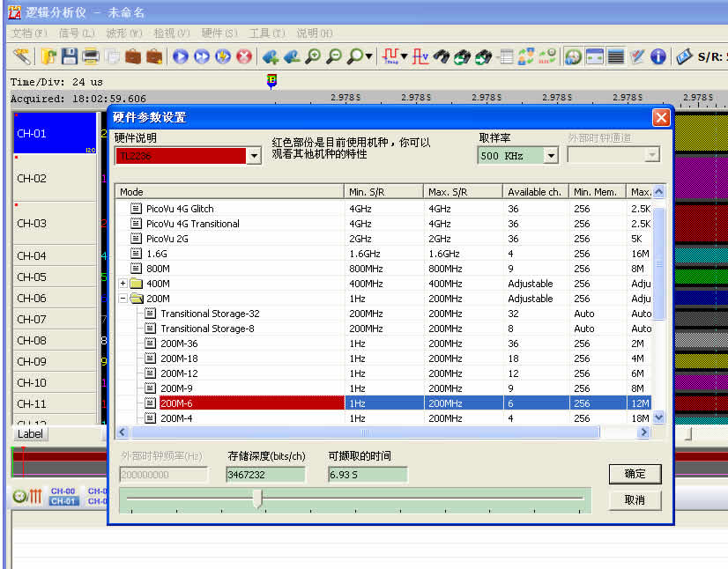Screen dimensions: 728x569
Task: Click the briefcase icon with star
Action: pos(154,56)
